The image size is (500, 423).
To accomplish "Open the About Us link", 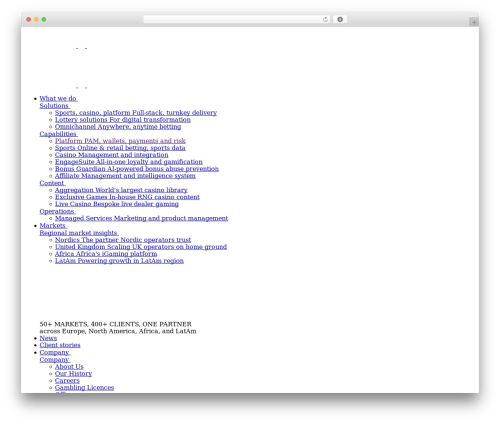I will pyautogui.click(x=69, y=367).
